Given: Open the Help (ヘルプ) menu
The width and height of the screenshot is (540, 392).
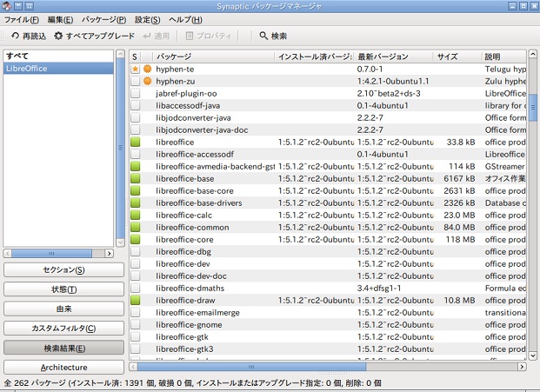Looking at the screenshot, I should pyautogui.click(x=185, y=20).
